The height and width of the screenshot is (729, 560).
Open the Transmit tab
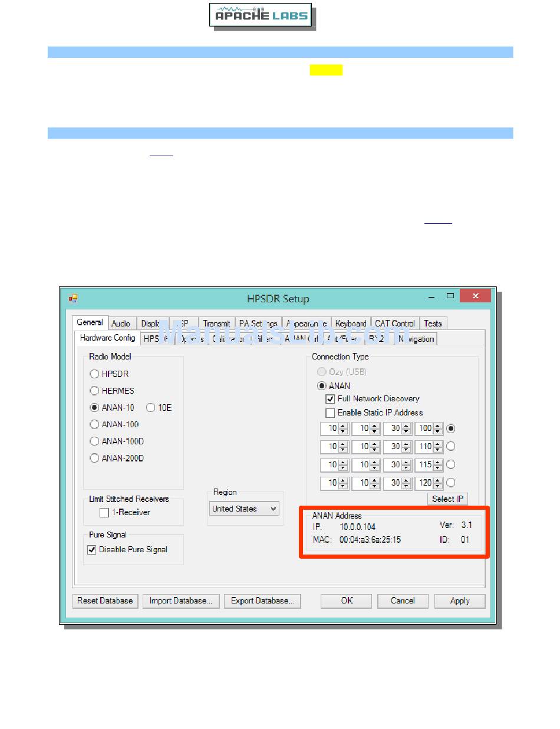pos(216,324)
